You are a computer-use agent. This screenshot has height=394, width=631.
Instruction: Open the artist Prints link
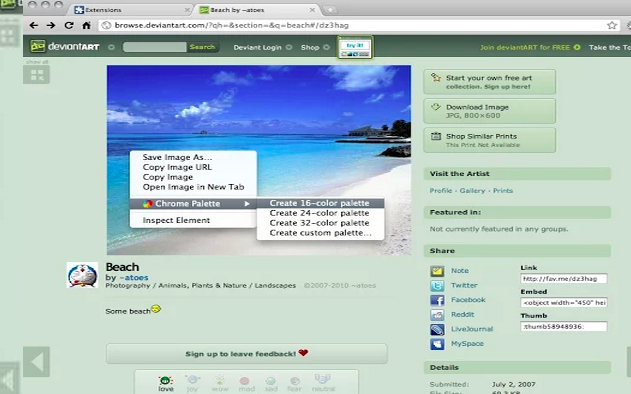503,191
